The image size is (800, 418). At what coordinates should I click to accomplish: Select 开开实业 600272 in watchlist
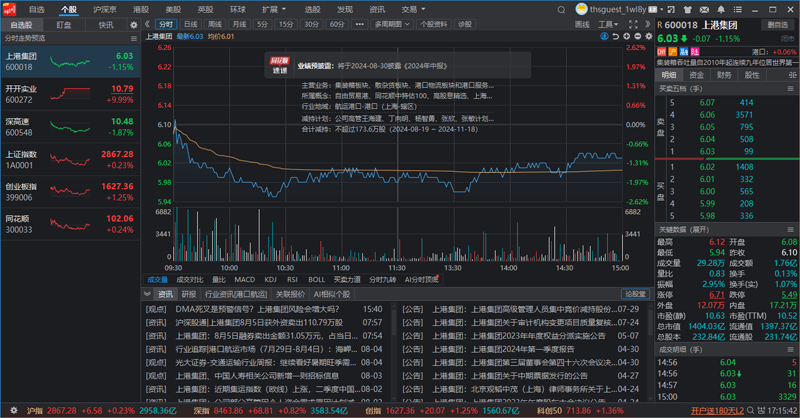click(70, 94)
